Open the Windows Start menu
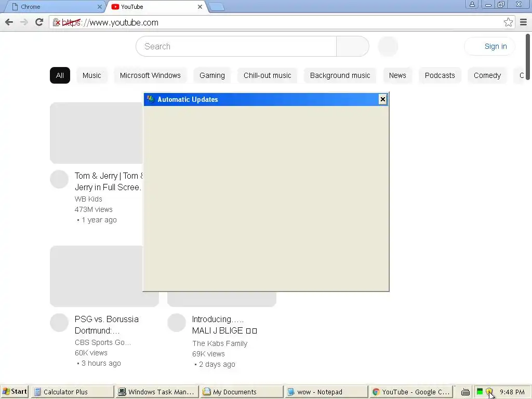This screenshot has height=399, width=532. point(14,392)
